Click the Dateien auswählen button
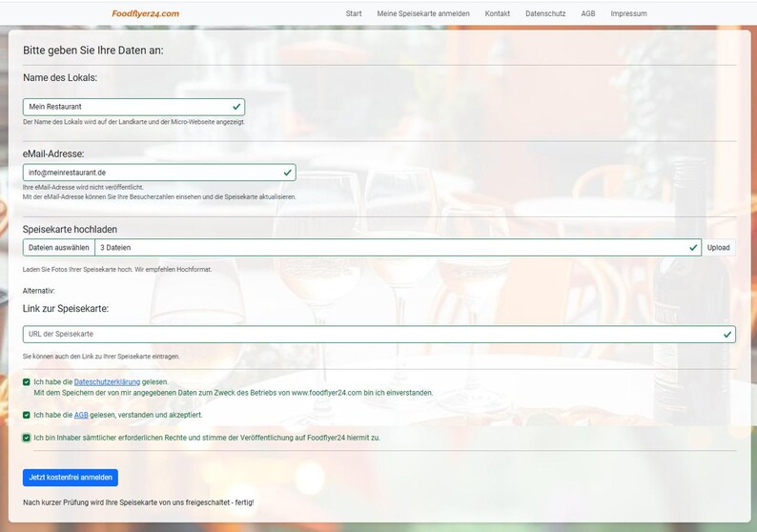 click(58, 248)
